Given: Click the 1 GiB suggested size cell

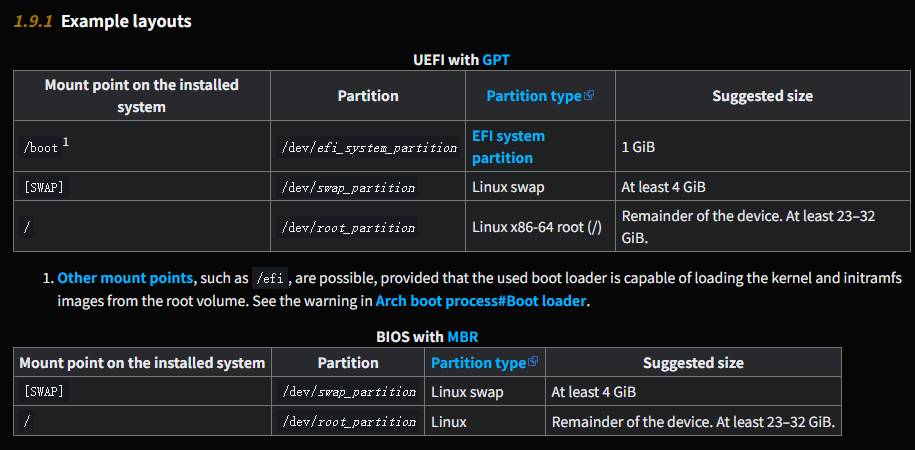Looking at the screenshot, I should click(x=638, y=147).
